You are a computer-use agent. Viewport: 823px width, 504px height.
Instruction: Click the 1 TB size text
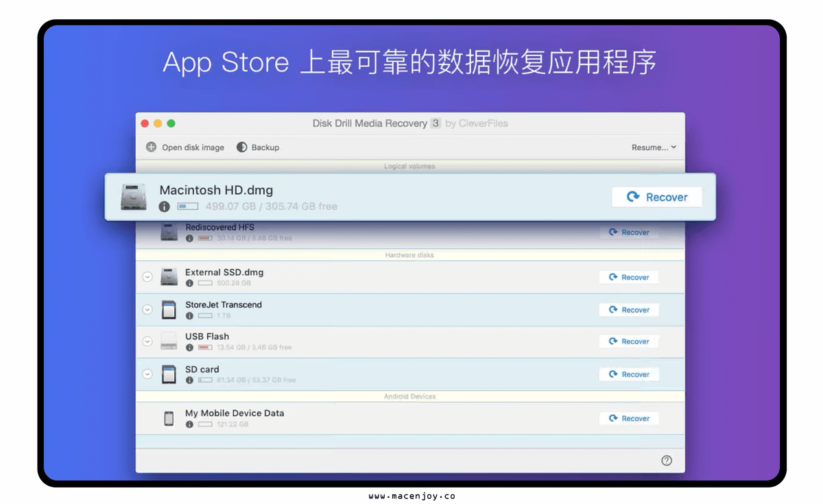point(224,316)
